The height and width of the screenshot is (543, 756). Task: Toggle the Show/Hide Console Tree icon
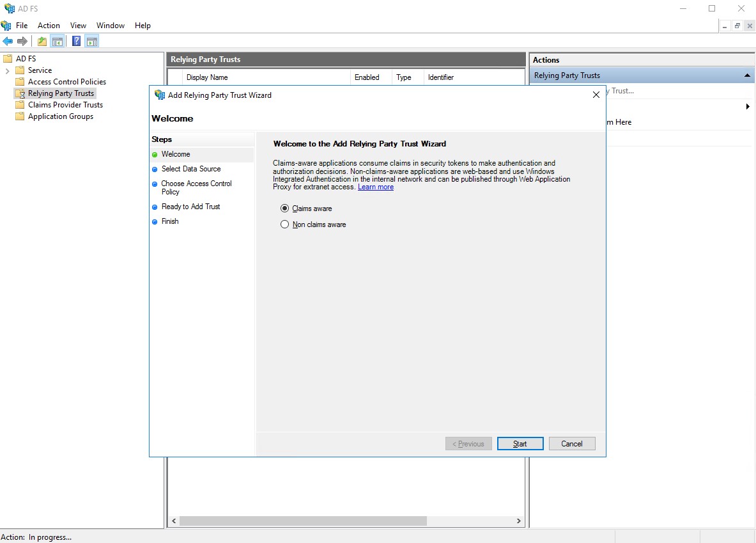point(57,40)
